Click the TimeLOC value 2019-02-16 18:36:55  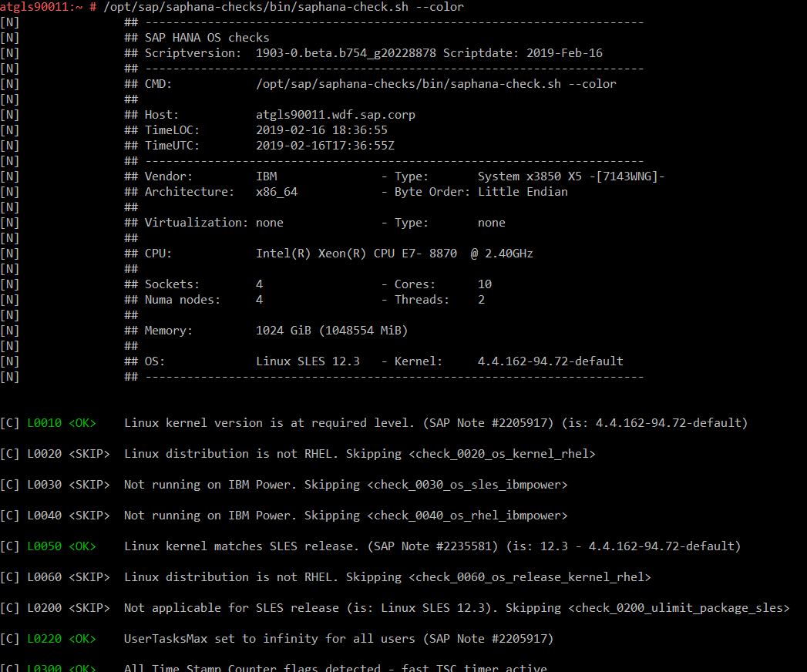pos(321,130)
